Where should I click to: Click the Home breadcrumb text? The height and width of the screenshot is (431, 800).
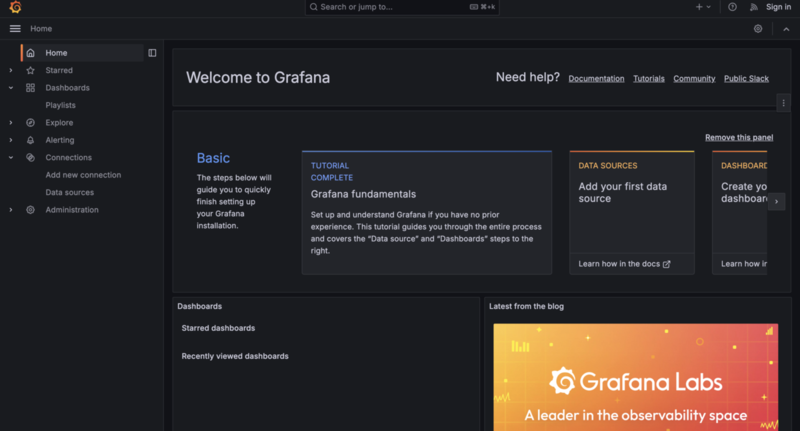[x=41, y=29]
